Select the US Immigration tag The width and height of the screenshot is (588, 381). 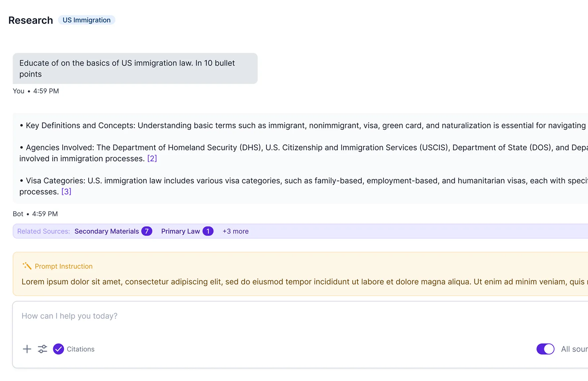(86, 20)
